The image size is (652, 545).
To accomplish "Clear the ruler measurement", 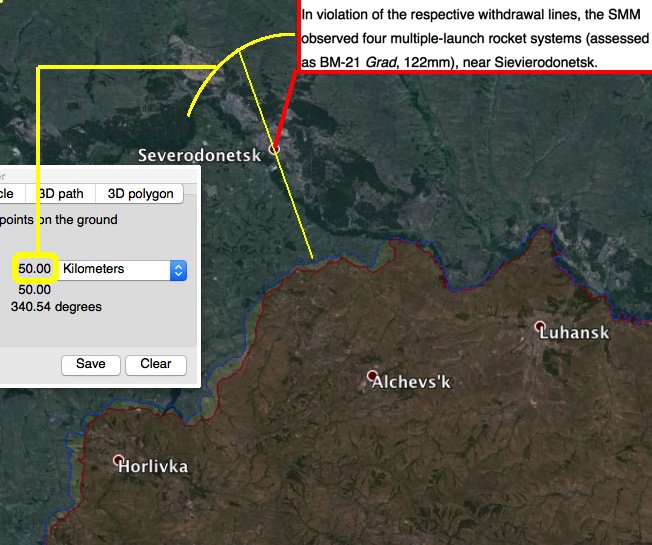I will click(x=155, y=364).
